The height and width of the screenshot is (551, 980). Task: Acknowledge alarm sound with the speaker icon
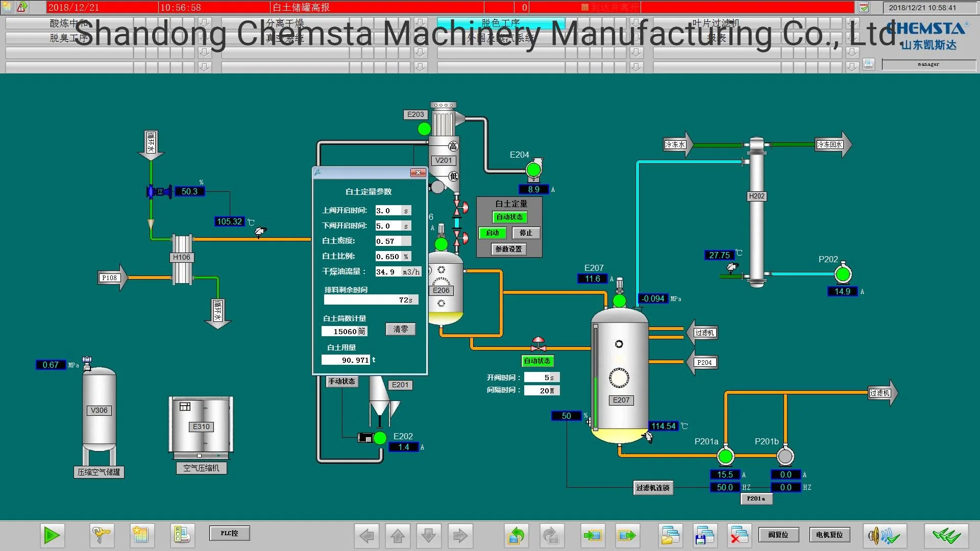[x=885, y=536]
